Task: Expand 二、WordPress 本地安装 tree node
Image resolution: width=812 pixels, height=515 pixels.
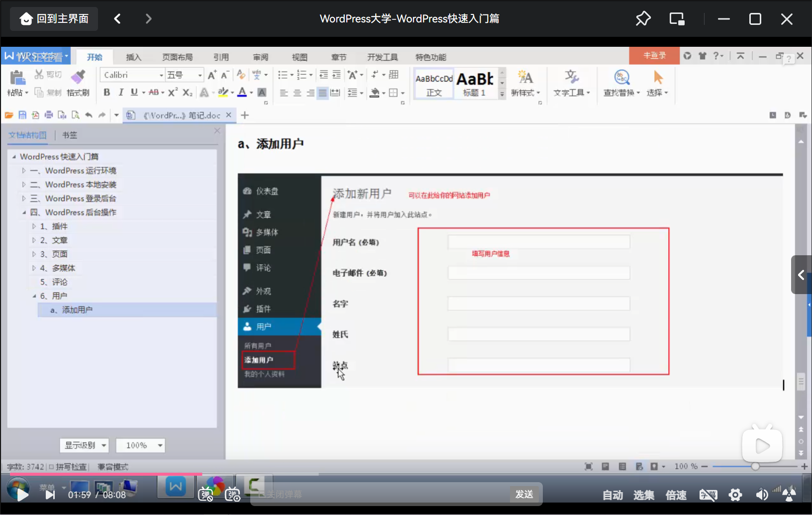Action: coord(23,185)
